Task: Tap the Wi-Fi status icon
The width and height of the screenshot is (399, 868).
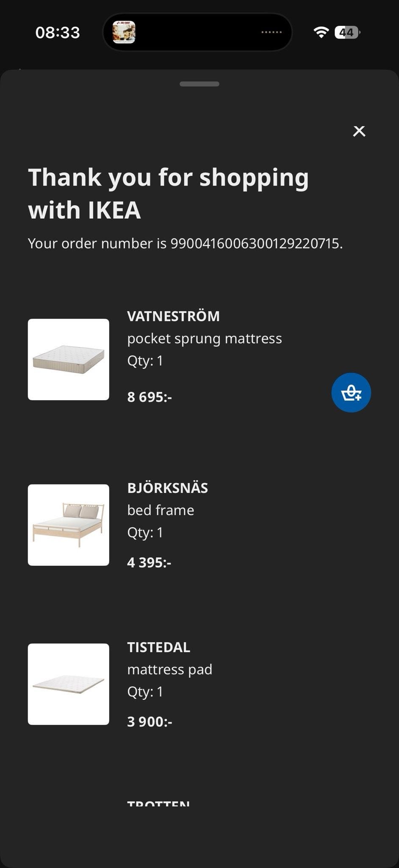Action: pyautogui.click(x=321, y=32)
